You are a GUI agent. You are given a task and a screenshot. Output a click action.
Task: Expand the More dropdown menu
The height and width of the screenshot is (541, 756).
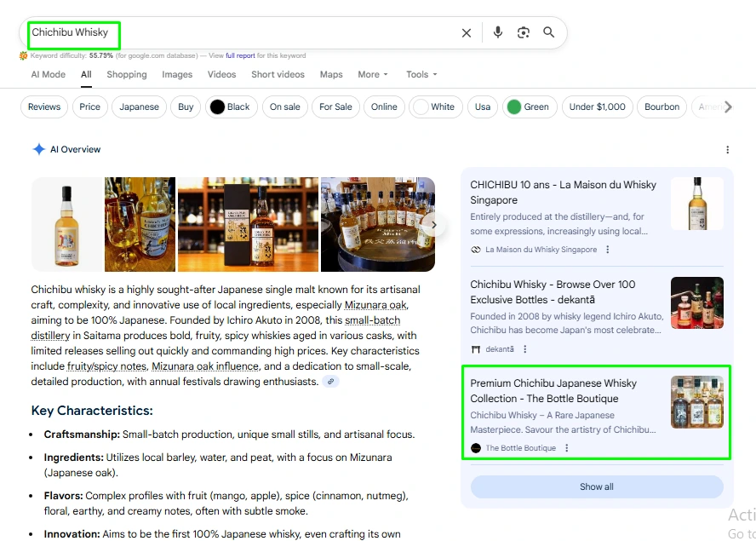(373, 75)
